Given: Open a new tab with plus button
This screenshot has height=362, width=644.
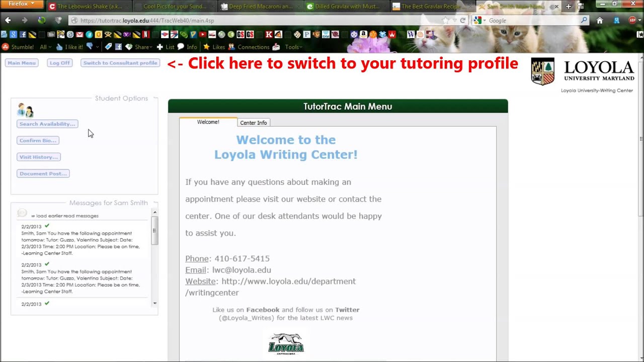Looking at the screenshot, I should pyautogui.click(x=569, y=7).
